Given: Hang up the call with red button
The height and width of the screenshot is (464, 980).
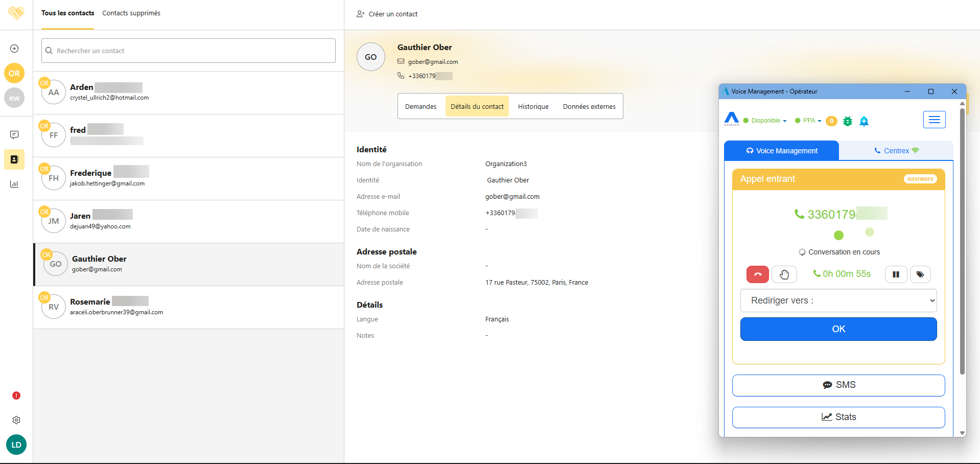Looking at the screenshot, I should point(757,274).
